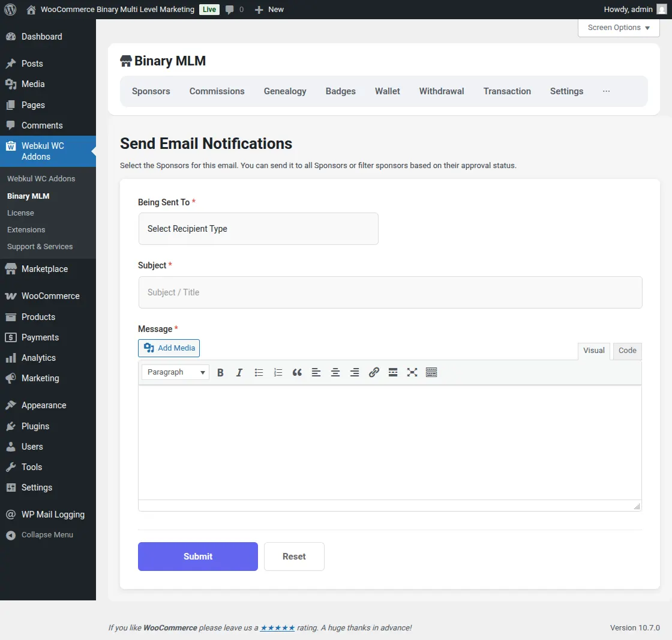This screenshot has height=640, width=672.
Task: Align text right in editor
Action: (x=355, y=372)
